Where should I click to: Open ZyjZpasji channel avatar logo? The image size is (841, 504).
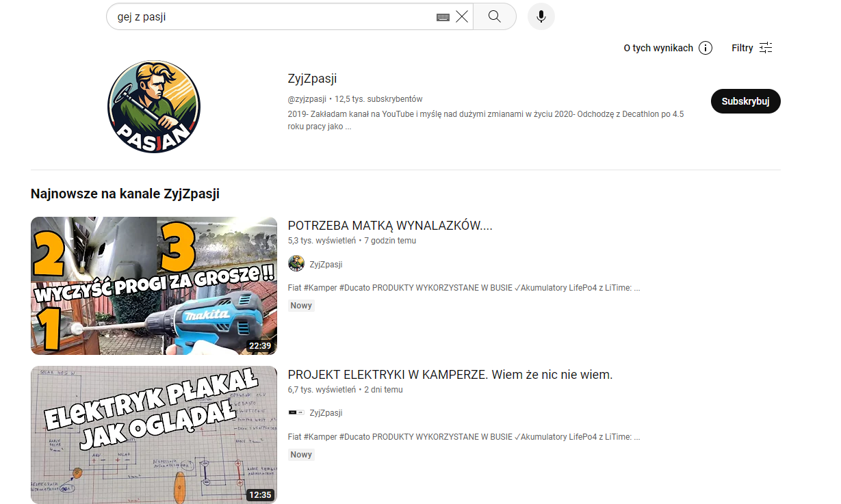coord(154,106)
